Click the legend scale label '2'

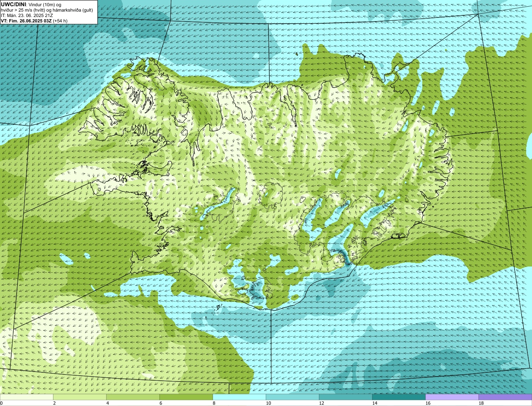54,403
